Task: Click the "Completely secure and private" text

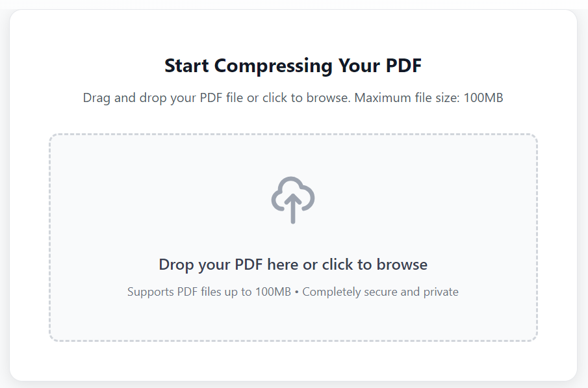Action: click(381, 292)
